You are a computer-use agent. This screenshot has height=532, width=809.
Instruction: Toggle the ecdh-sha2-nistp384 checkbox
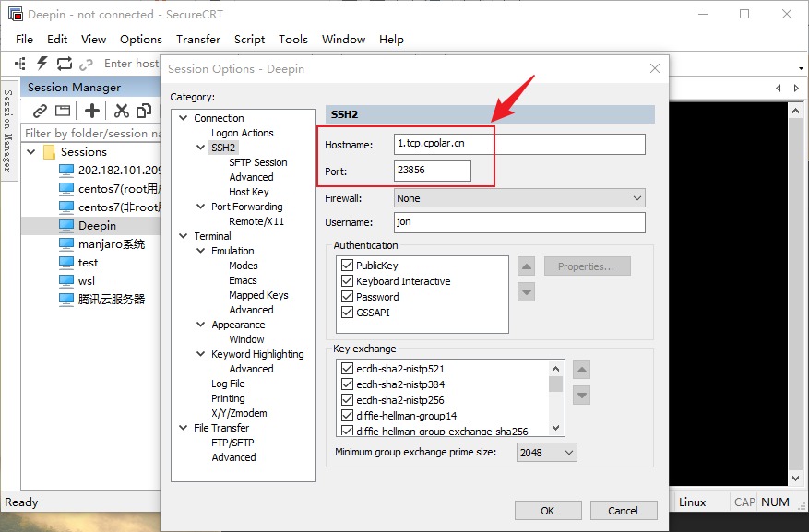click(347, 384)
